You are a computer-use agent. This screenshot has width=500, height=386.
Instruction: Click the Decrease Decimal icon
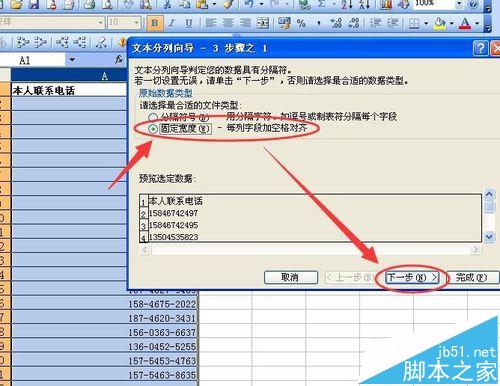click(x=353, y=23)
